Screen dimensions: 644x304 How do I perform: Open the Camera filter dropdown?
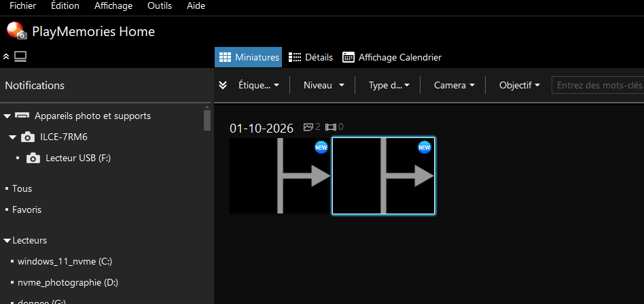click(x=454, y=85)
